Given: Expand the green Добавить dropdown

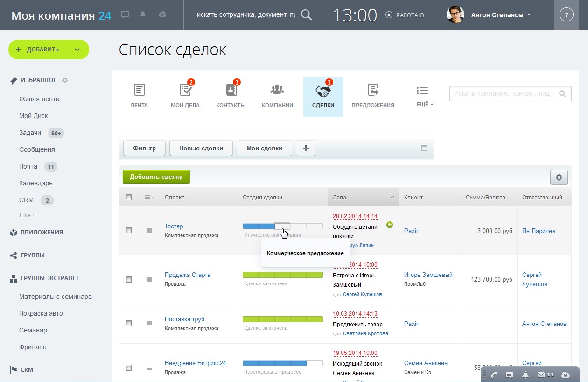Looking at the screenshot, I should tap(77, 50).
